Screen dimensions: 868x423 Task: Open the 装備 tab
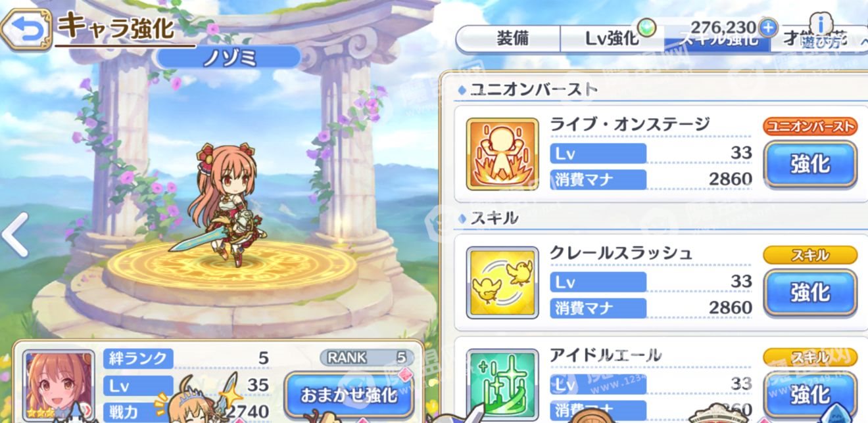(512, 39)
